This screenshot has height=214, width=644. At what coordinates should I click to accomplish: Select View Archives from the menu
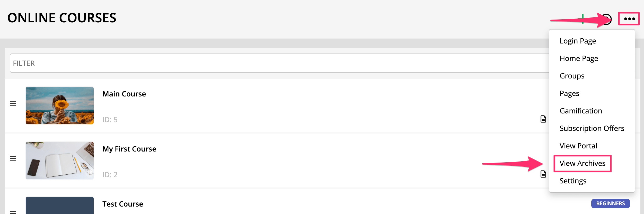[582, 163]
